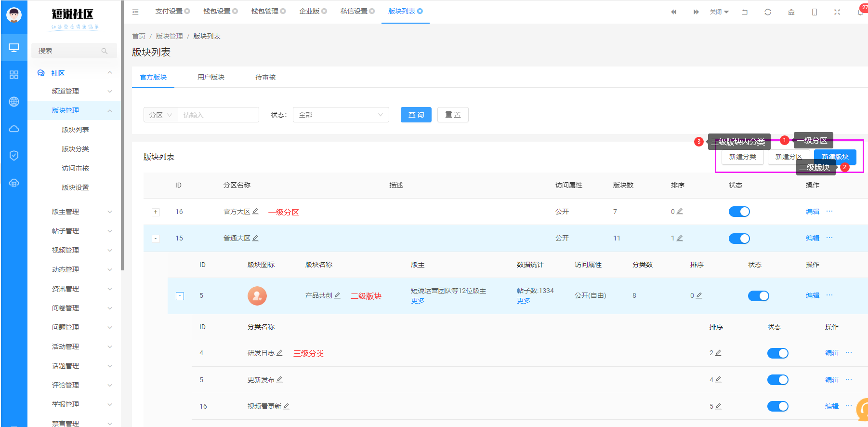Open the shield checkmark icon in the blue sidebar
The width and height of the screenshot is (868, 427).
(14, 156)
